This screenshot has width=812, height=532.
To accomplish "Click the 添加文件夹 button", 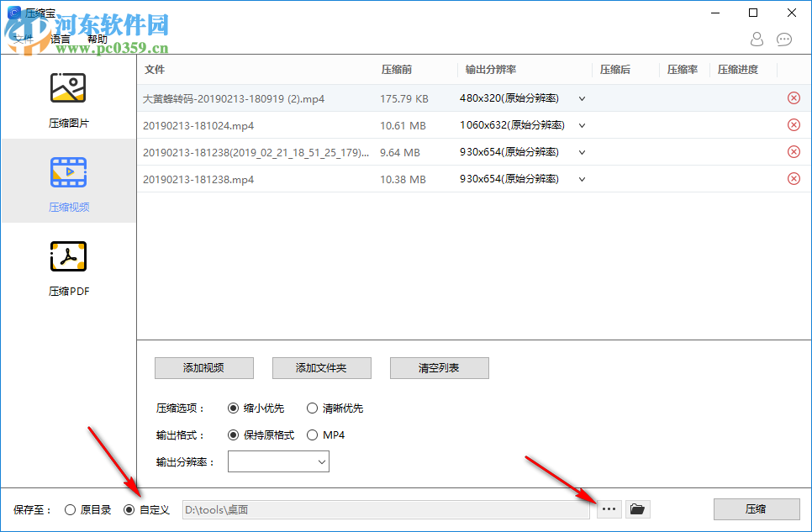I will pos(321,368).
